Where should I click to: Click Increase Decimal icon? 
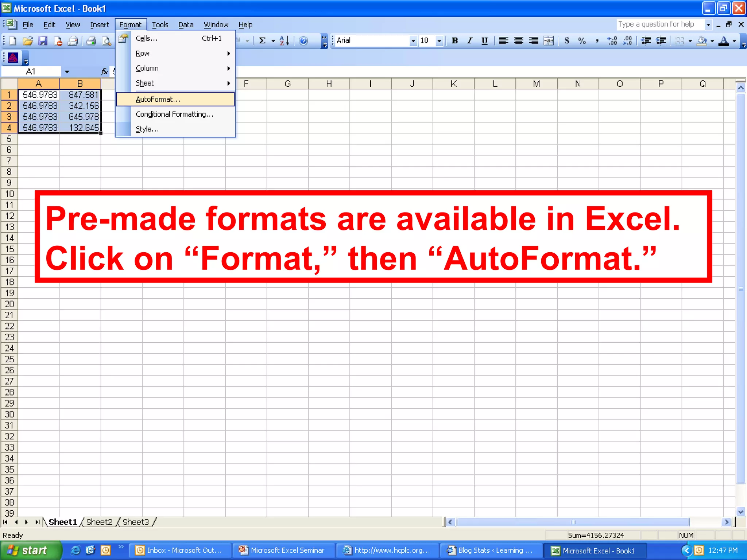612,41
